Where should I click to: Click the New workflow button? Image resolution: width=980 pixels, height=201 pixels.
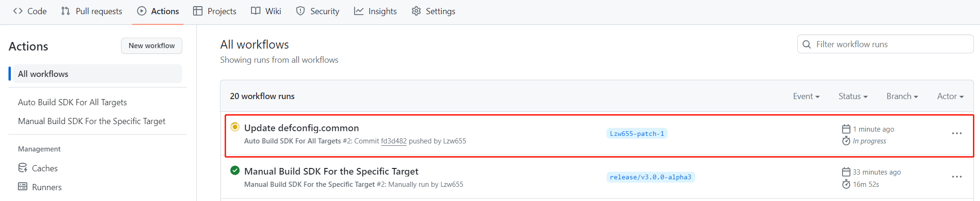(152, 46)
